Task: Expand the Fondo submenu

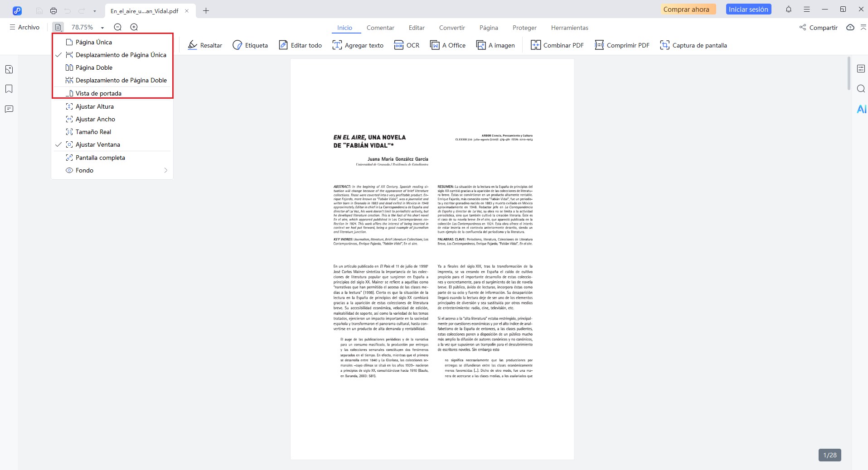Action: tap(112, 170)
